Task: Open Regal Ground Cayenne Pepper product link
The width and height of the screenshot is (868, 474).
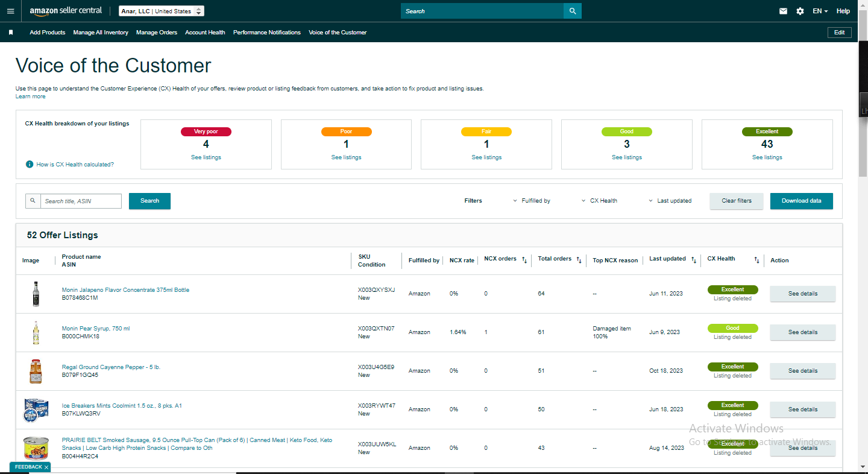Action: pos(111,367)
